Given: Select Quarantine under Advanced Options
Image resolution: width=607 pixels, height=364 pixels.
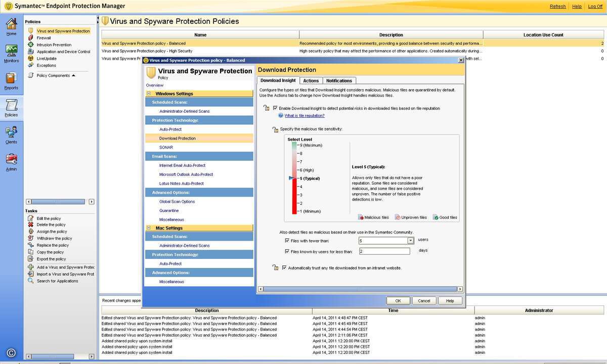Looking at the screenshot, I should coord(169,210).
